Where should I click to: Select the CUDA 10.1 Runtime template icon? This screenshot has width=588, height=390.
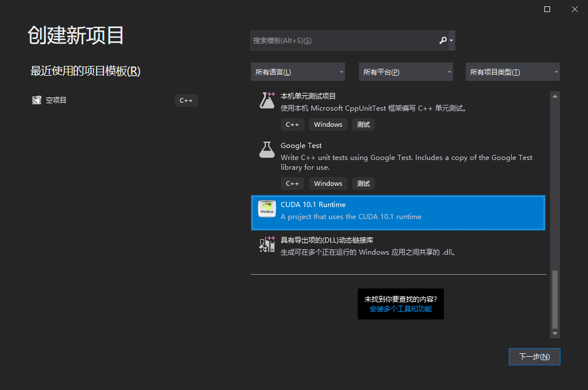click(266, 209)
